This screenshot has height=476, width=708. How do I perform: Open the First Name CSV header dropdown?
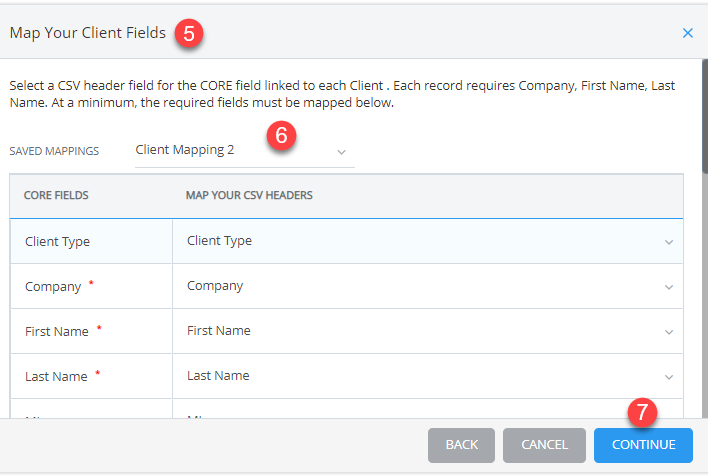click(428, 331)
